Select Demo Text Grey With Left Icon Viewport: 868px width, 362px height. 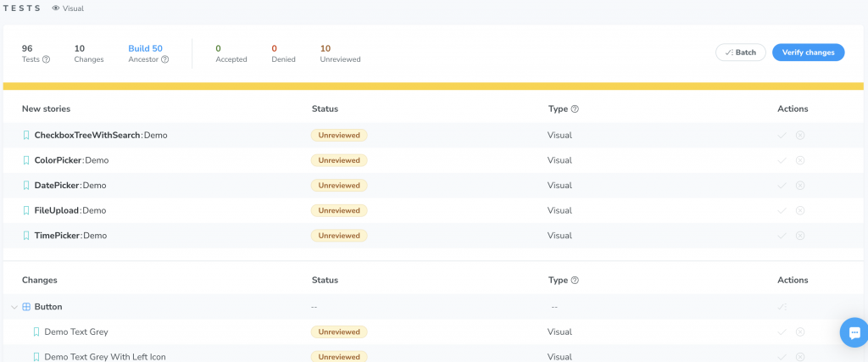pos(105,357)
